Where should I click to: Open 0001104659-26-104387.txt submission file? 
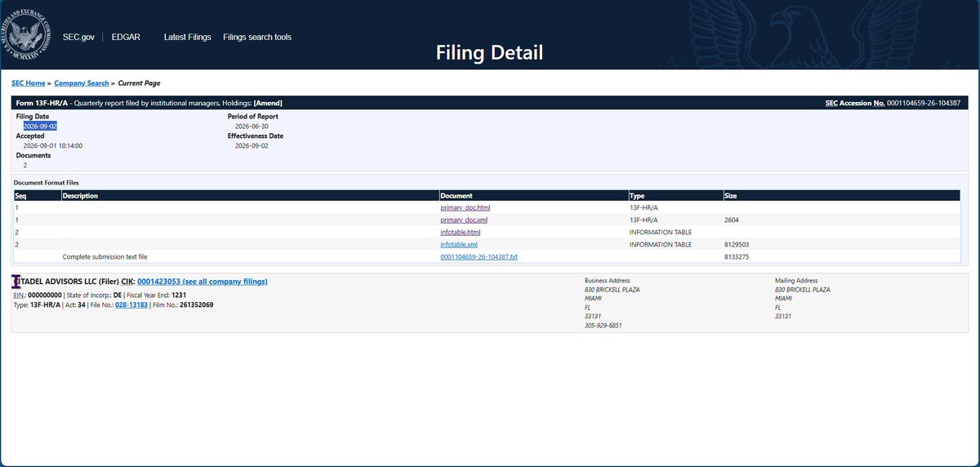479,257
